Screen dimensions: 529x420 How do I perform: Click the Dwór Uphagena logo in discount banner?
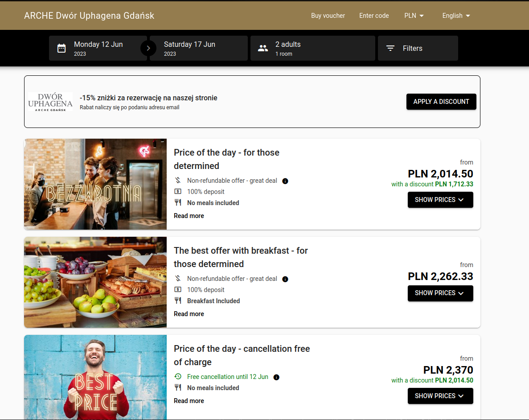(50, 102)
